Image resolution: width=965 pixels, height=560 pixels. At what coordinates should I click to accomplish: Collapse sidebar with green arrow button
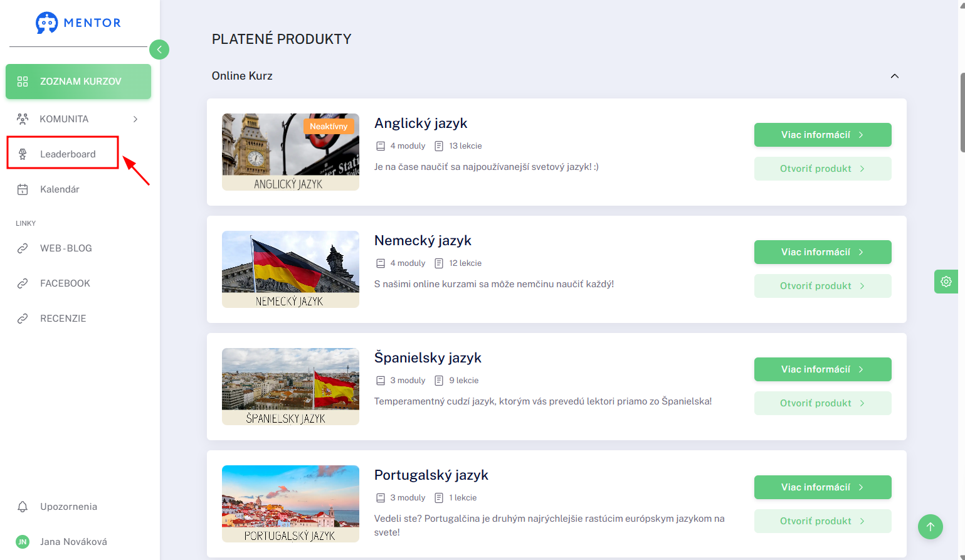[159, 50]
